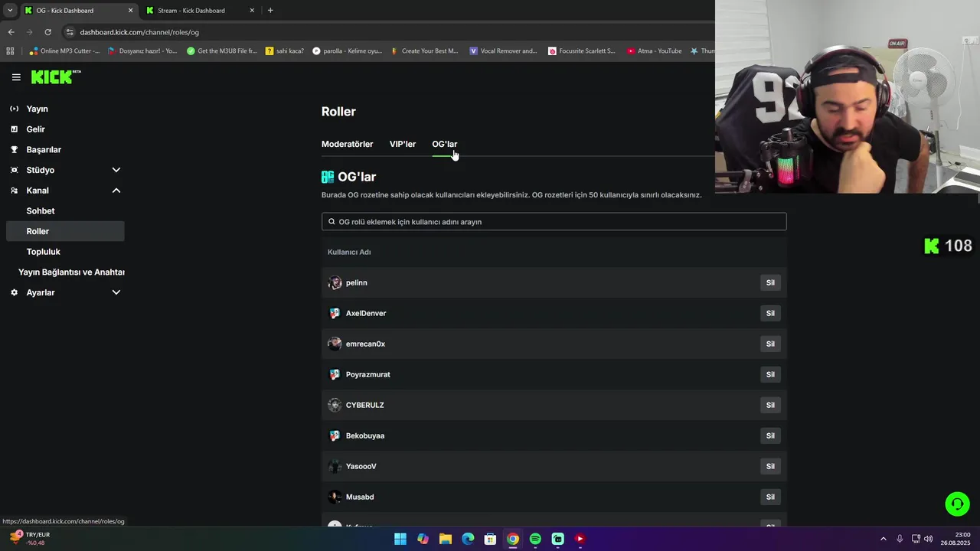This screenshot has height=551, width=980.
Task: Click the microphone icon in system tray
Action: tap(900, 539)
